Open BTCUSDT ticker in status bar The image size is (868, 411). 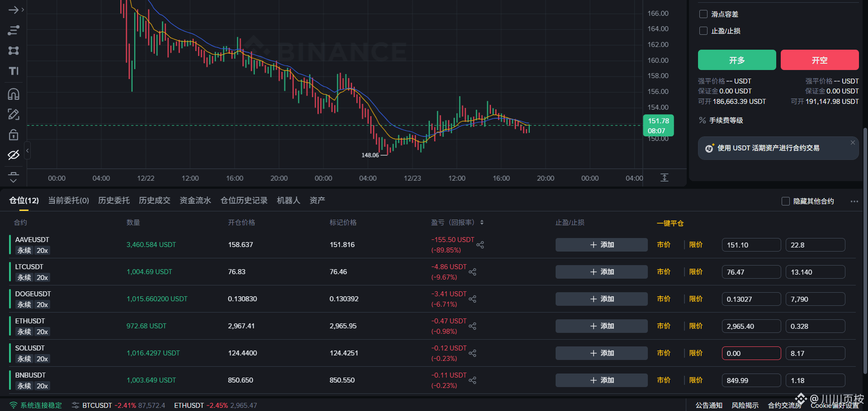(124, 405)
